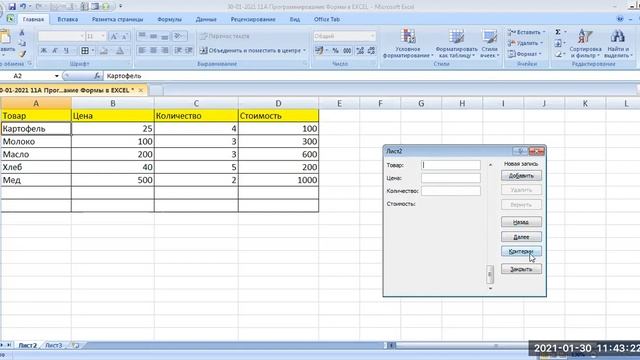
Task: Click Закрыть button in form
Action: coord(521,269)
